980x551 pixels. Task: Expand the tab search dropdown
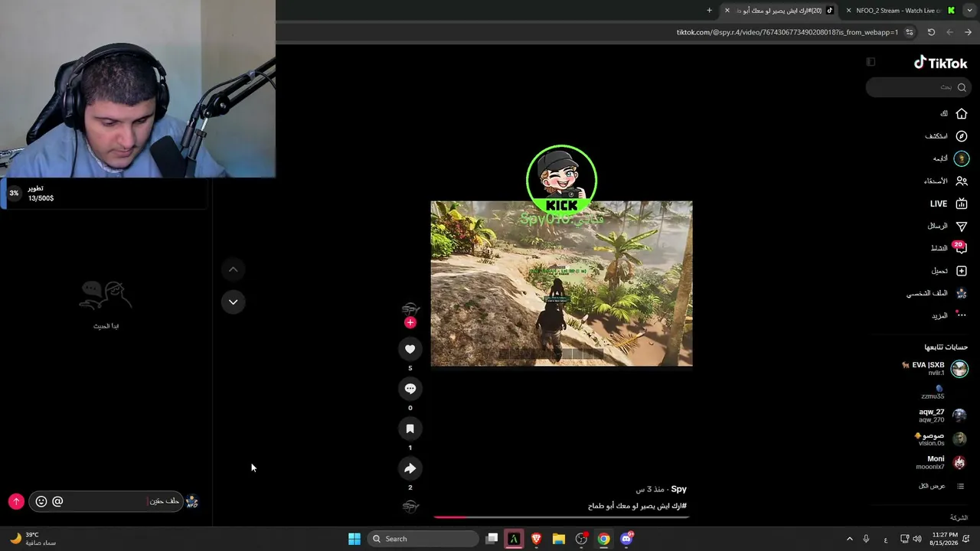click(969, 11)
